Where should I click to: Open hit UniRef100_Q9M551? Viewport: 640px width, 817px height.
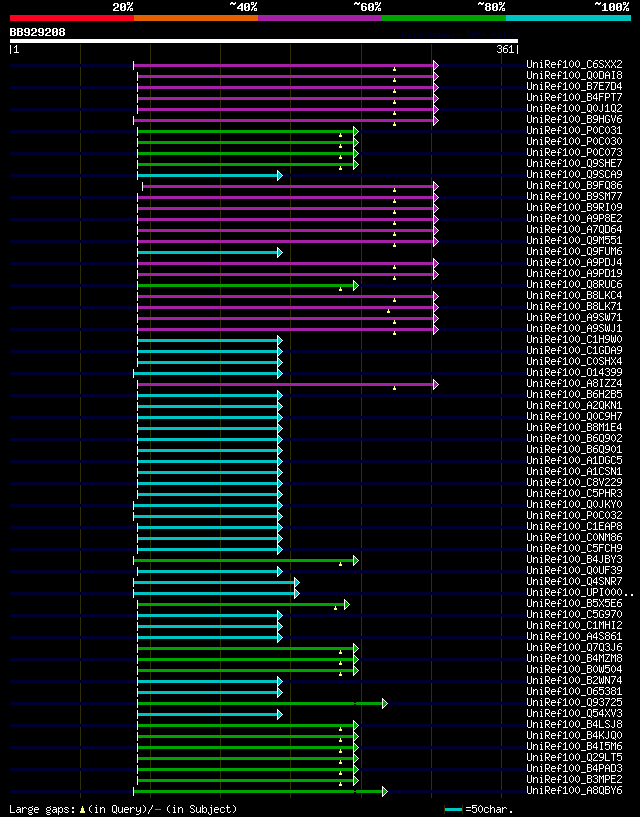point(574,240)
